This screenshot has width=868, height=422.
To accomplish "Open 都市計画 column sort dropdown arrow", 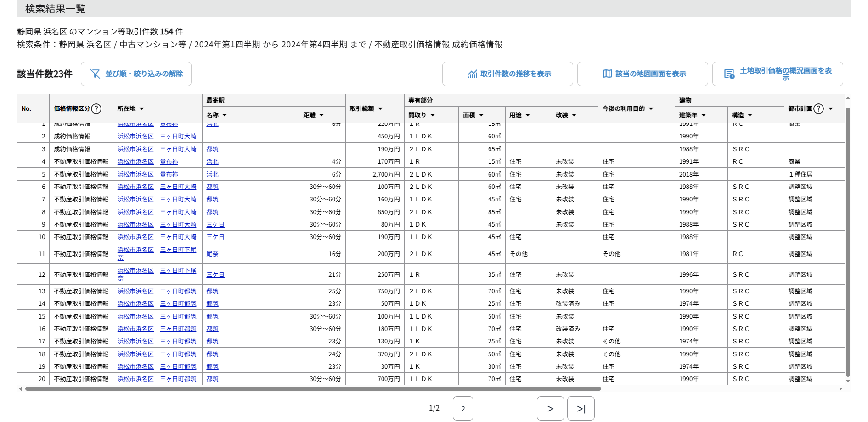I will pyautogui.click(x=831, y=109).
